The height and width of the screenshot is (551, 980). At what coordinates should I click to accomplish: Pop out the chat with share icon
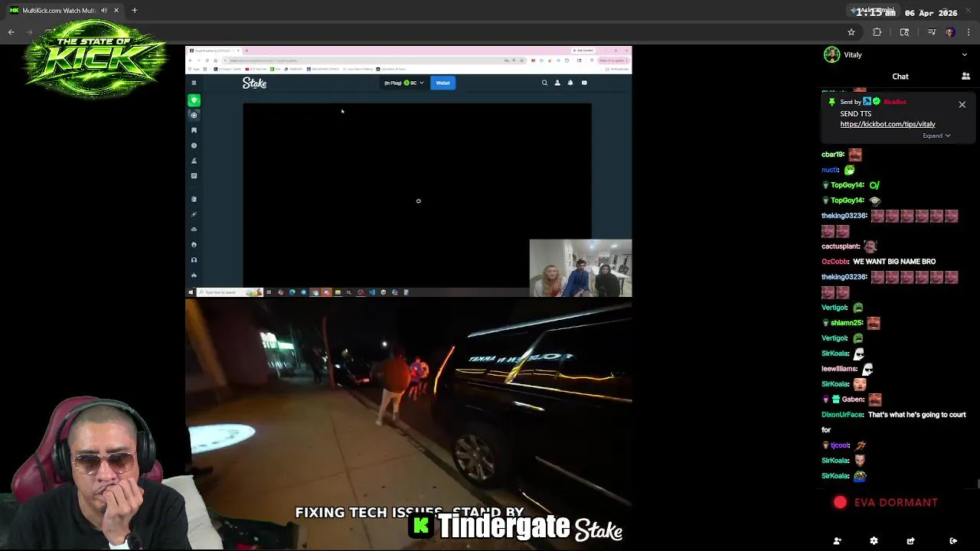coord(910,541)
